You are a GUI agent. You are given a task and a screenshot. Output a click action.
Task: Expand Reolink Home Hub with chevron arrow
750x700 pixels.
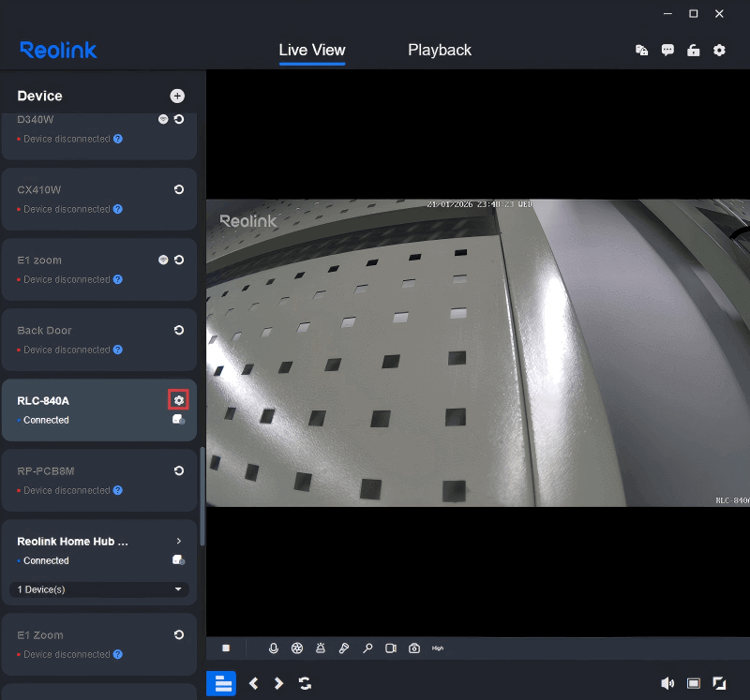click(179, 541)
